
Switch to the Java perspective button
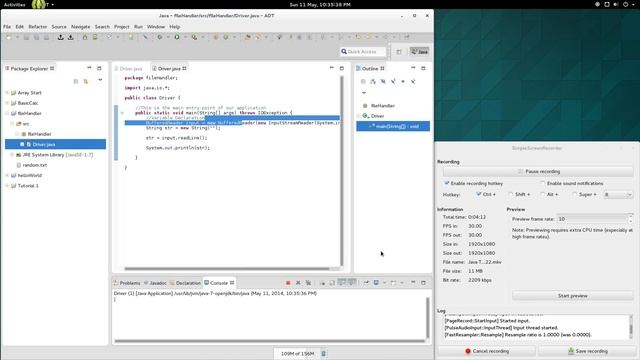point(420,52)
